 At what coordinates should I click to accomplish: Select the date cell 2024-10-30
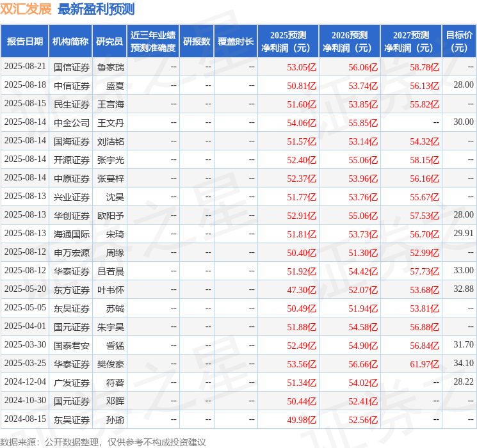click(25, 401)
